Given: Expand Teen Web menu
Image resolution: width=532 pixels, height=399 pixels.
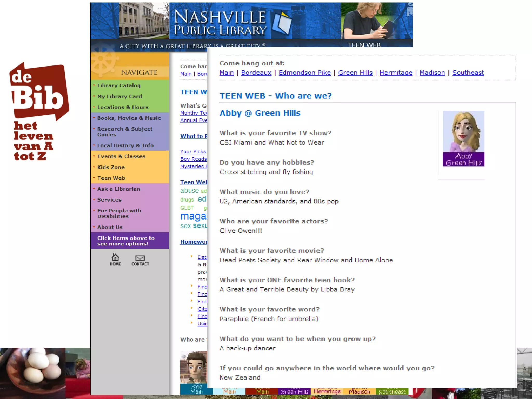Looking at the screenshot, I should 111,178.
